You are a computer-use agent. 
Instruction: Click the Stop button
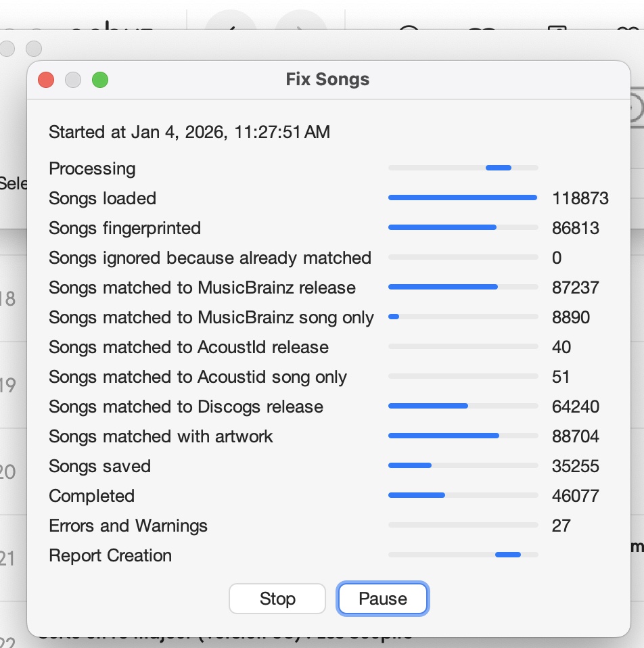tap(277, 599)
